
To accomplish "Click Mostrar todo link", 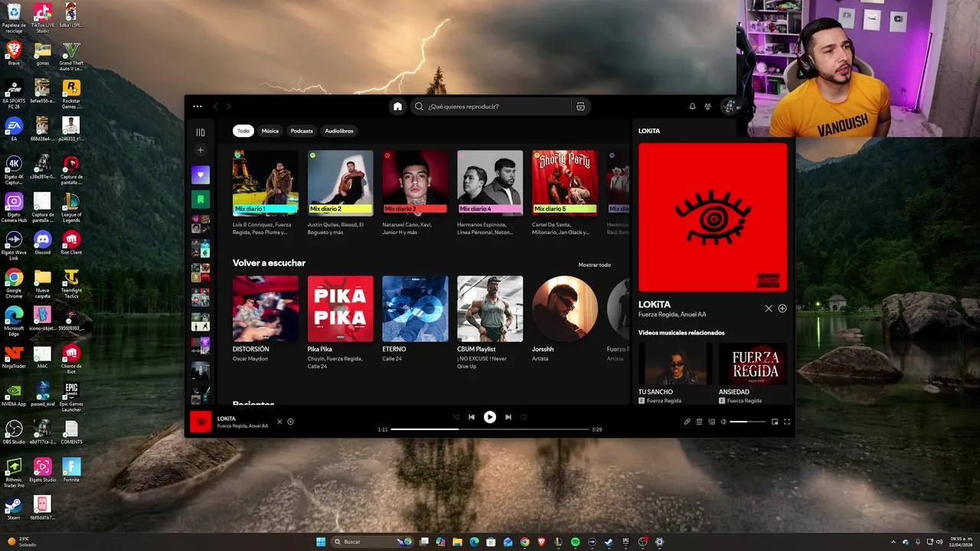I will (x=594, y=265).
